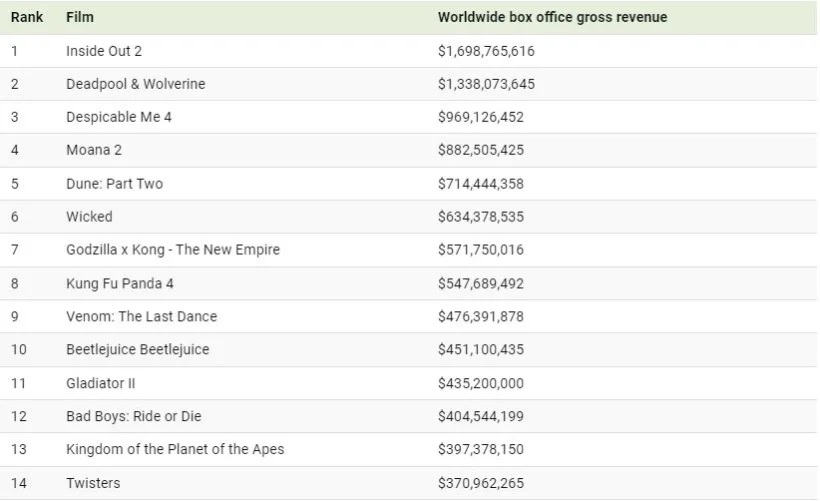Select rank number '7' for Godzilla x Kong
820x501 pixels.
[15, 250]
